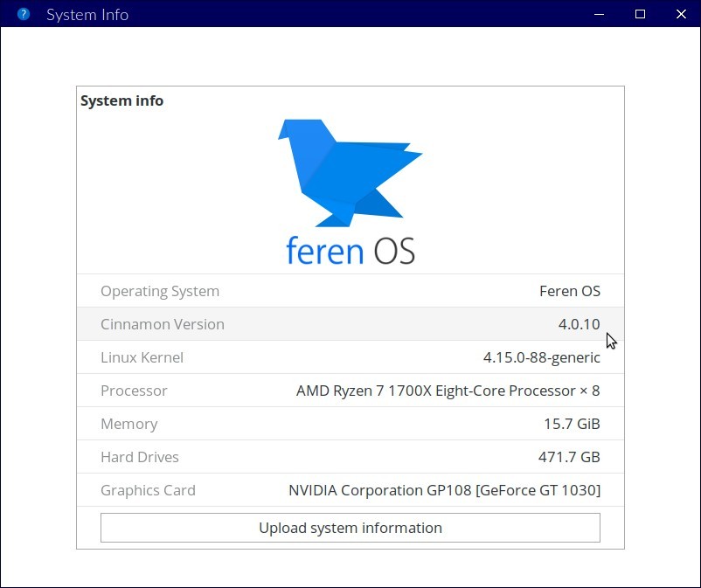This screenshot has width=701, height=588.
Task: Click the Memory row label
Action: [x=128, y=424]
